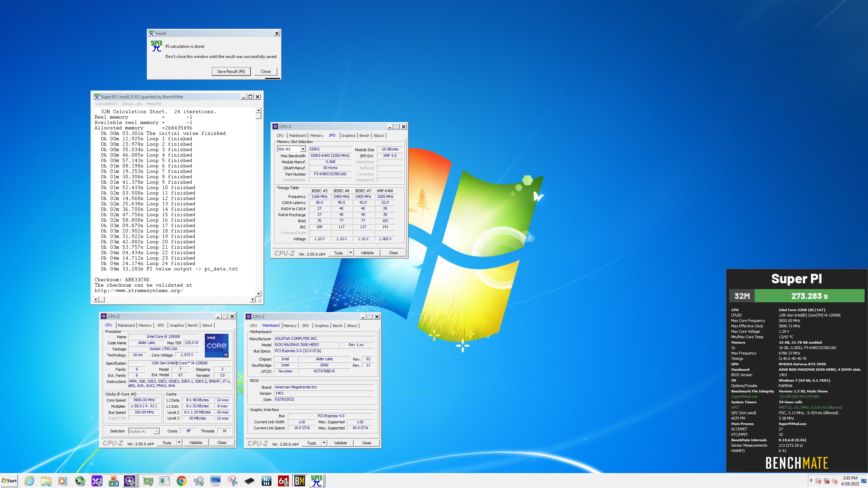Click the 273.283 s result bar in BenchMate

click(x=809, y=296)
